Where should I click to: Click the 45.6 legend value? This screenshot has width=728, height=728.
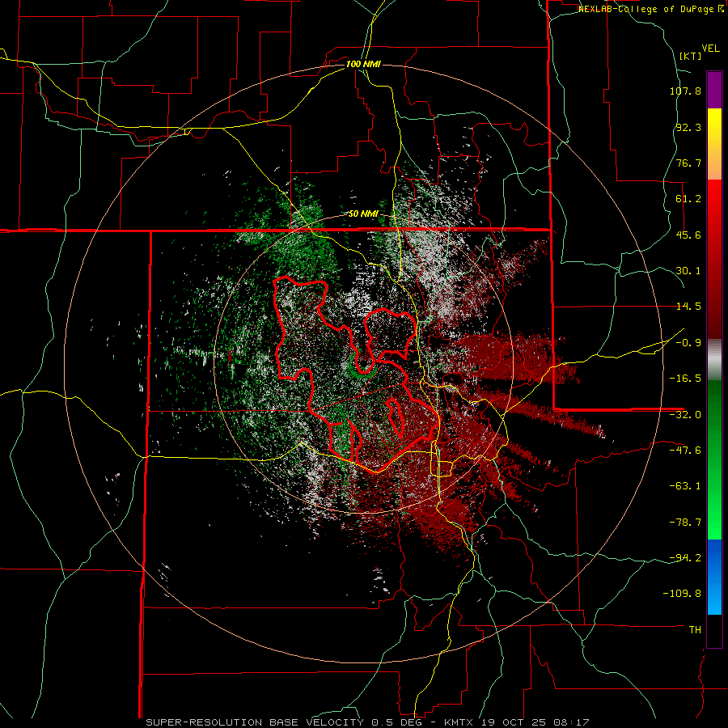pos(688,235)
